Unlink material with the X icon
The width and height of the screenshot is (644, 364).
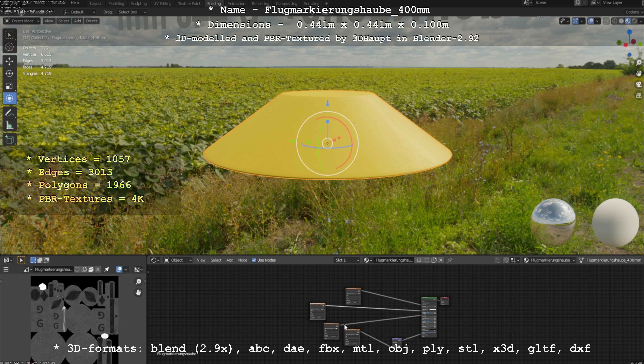(x=441, y=260)
